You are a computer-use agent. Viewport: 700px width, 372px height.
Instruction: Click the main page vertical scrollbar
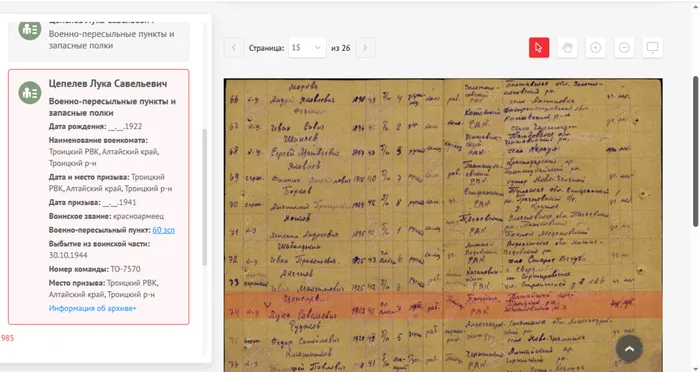tap(696, 151)
